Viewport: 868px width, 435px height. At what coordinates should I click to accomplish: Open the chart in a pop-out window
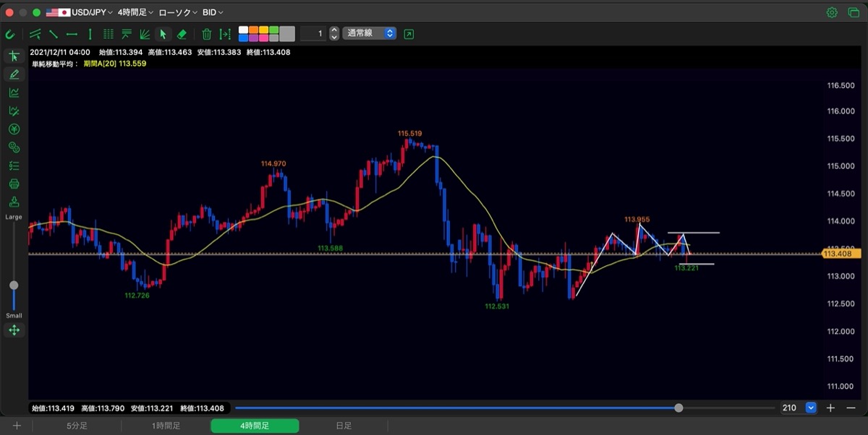pyautogui.click(x=409, y=34)
